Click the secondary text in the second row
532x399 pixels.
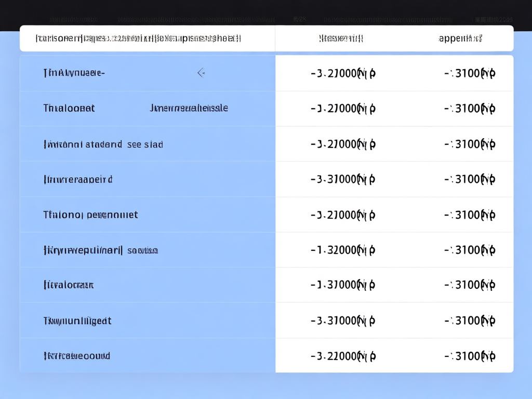coord(189,109)
